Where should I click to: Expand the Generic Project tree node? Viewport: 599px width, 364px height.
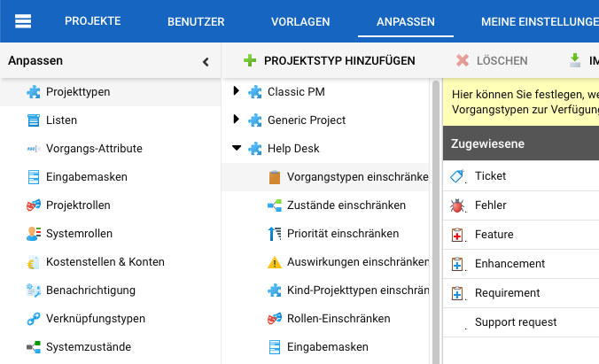click(236, 120)
